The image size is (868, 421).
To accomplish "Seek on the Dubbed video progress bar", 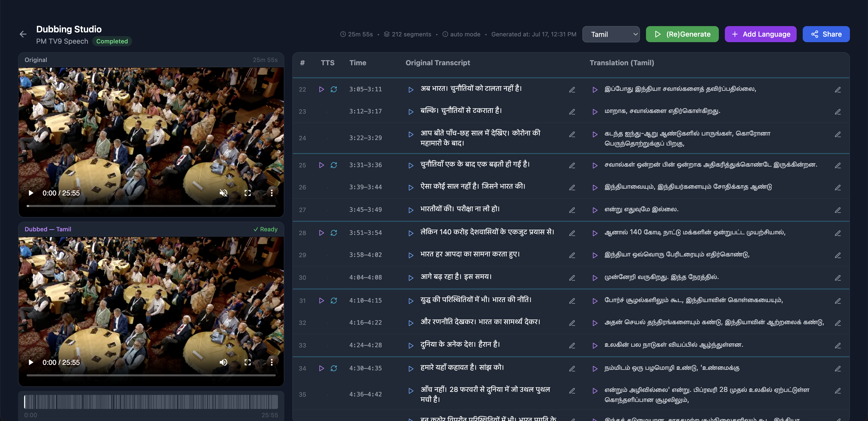I will coord(151,375).
